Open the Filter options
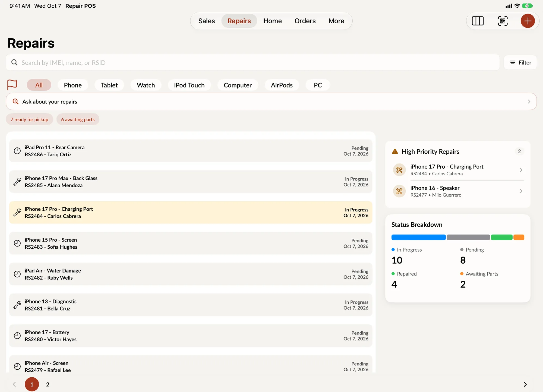This screenshot has height=392, width=543. tap(520, 63)
